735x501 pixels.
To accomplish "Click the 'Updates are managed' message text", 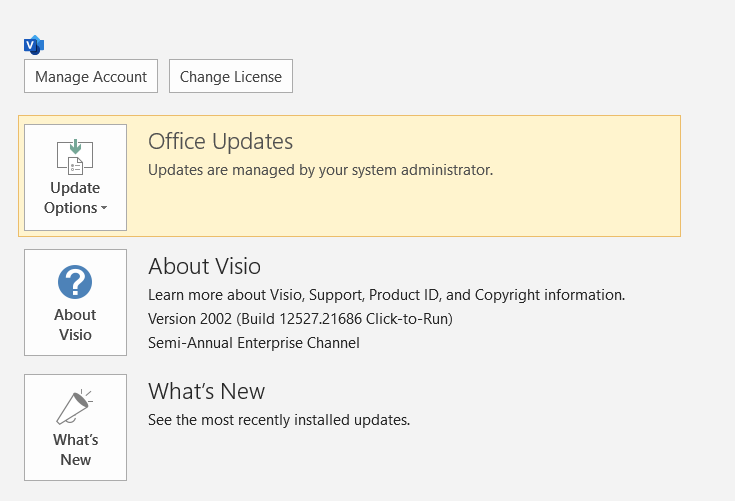I will click(320, 170).
